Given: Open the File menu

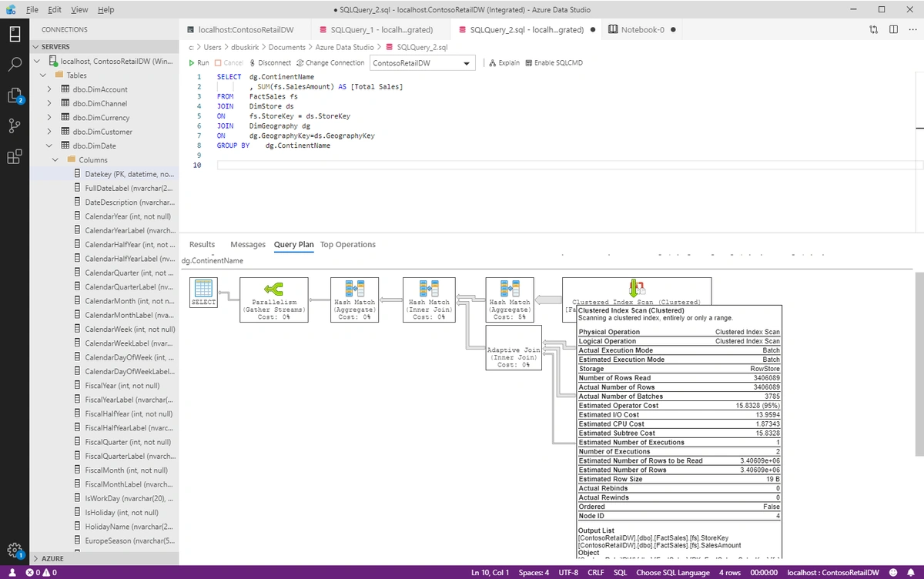Looking at the screenshot, I should tap(32, 9).
